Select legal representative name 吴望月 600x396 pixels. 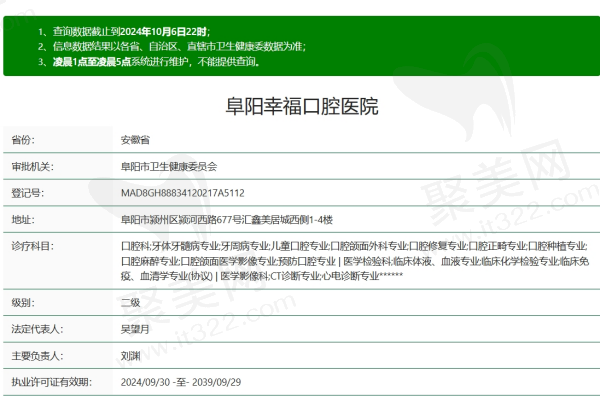pyautogui.click(x=135, y=329)
